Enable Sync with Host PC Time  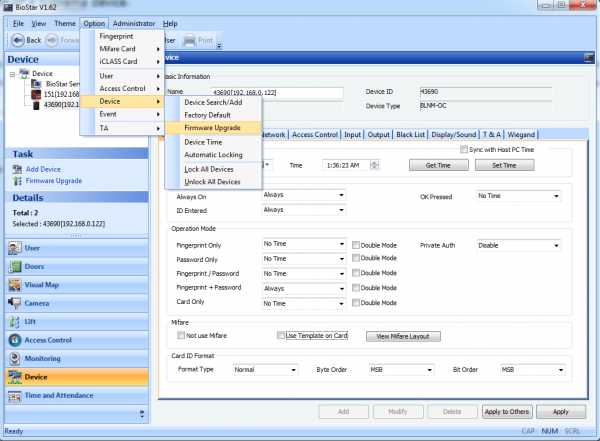(464, 149)
